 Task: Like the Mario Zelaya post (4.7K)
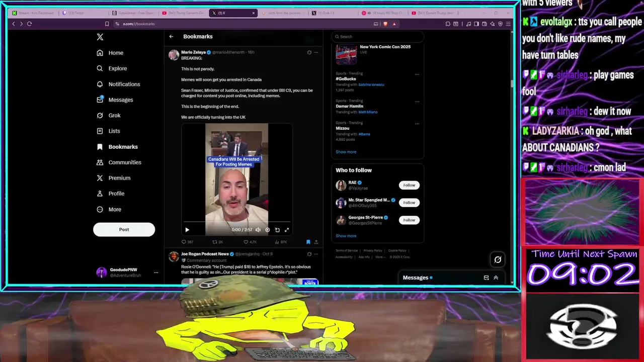pos(250,242)
